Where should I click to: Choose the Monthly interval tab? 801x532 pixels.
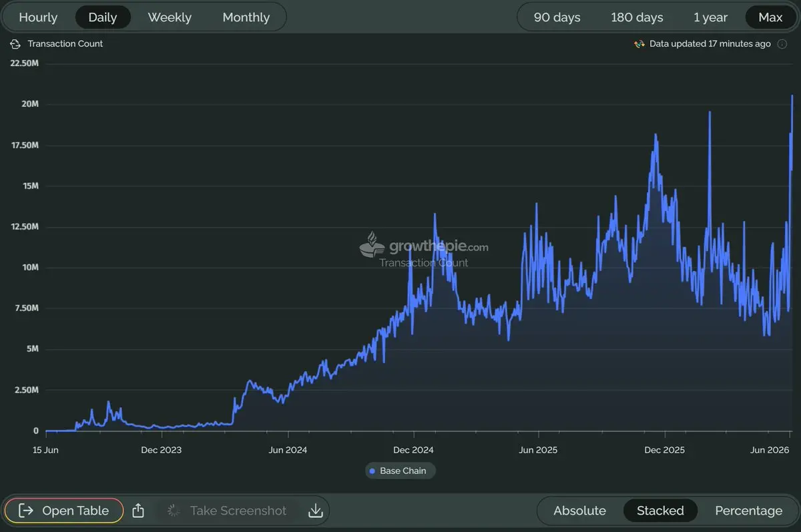(x=246, y=17)
